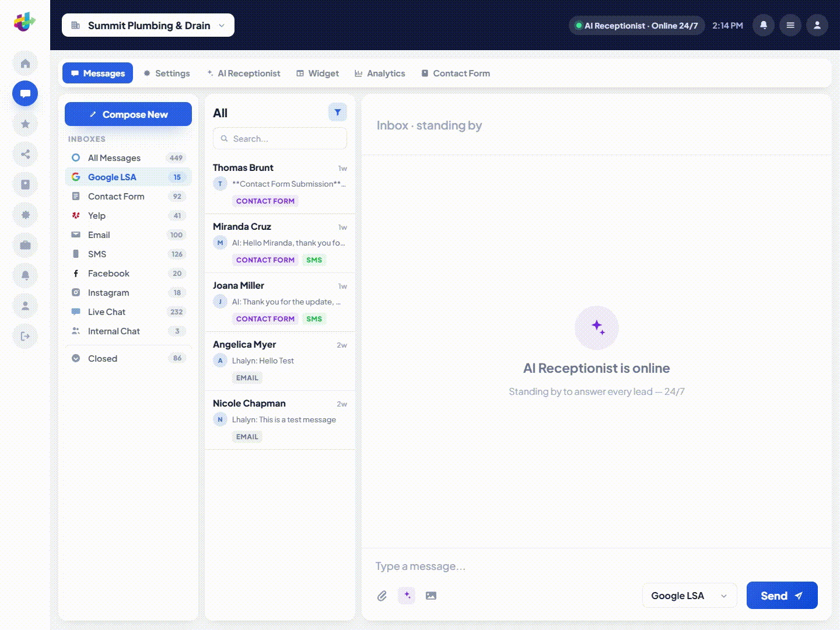Viewport: 840px width, 630px height.
Task: Click the AI sparkle icon in composer
Action: 407,595
